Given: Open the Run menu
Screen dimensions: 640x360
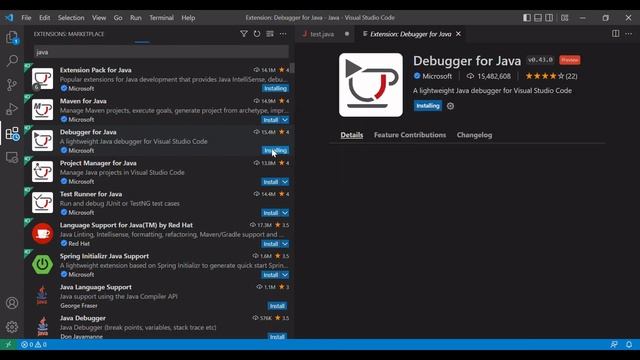Looking at the screenshot, I should (136, 18).
